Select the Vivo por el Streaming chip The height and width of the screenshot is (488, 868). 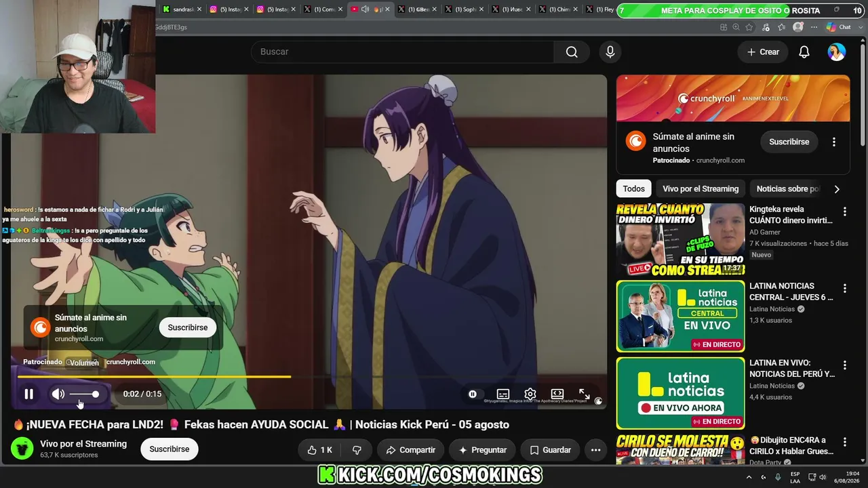click(701, 189)
